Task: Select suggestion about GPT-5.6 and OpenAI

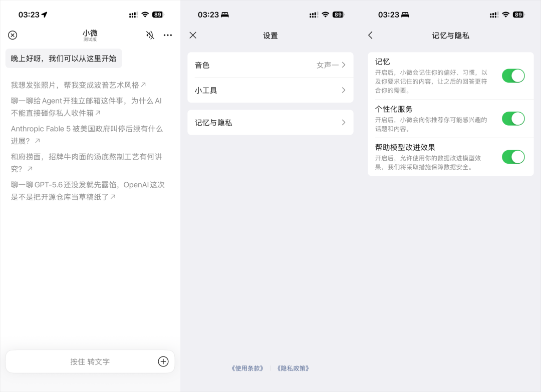Action: (88, 191)
